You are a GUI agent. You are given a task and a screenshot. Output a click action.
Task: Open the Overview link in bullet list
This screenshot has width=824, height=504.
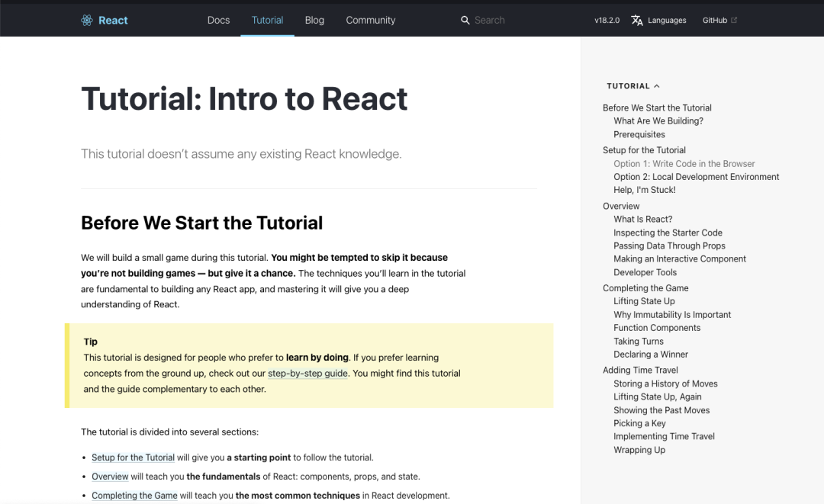click(x=110, y=477)
